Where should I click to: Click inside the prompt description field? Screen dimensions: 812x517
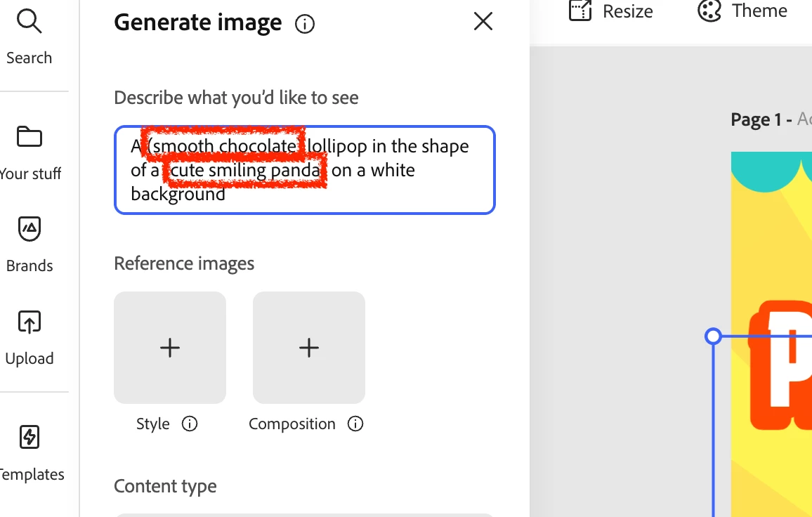305,170
